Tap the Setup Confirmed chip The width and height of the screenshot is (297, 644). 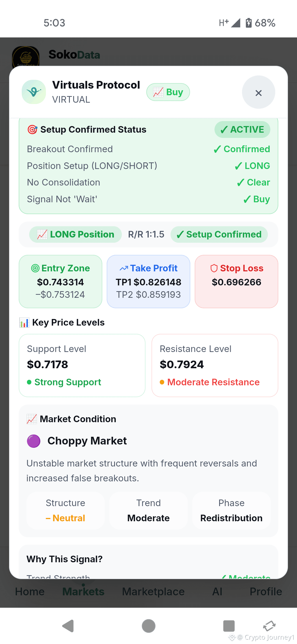coord(219,234)
